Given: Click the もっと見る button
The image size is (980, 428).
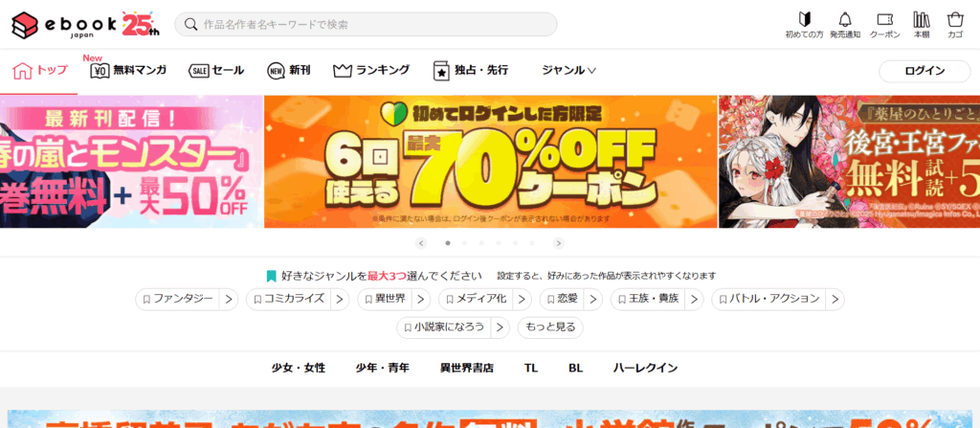Looking at the screenshot, I should 550,327.
